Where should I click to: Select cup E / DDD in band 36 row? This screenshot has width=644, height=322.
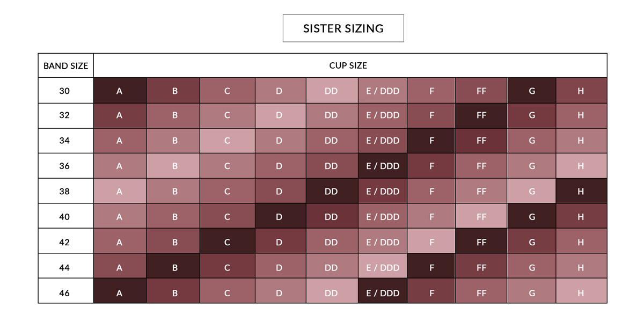pos(383,166)
